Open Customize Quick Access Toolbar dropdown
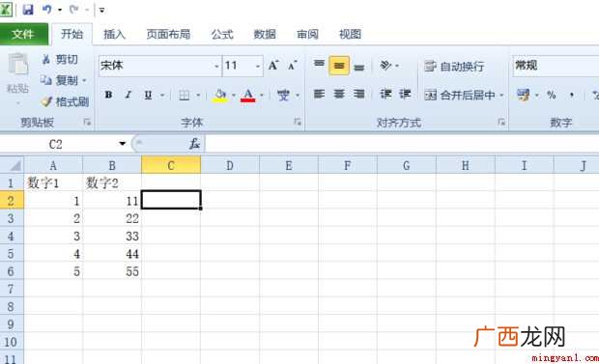 pyautogui.click(x=101, y=10)
